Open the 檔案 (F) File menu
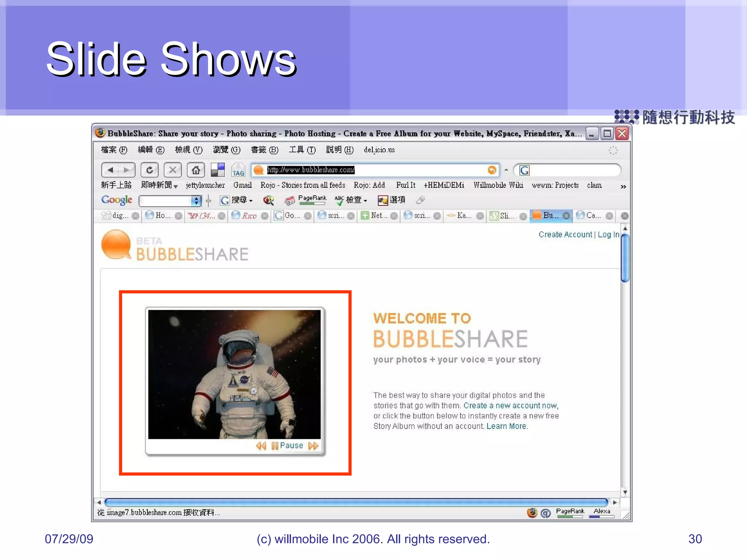Image resolution: width=747 pixels, height=560 pixels. pyautogui.click(x=114, y=150)
